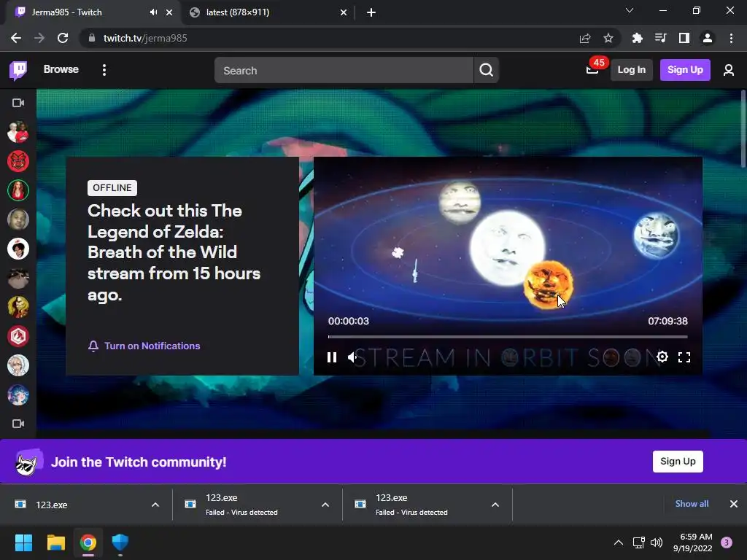
Task: Open the media controls icon
Action: pyautogui.click(x=660, y=38)
